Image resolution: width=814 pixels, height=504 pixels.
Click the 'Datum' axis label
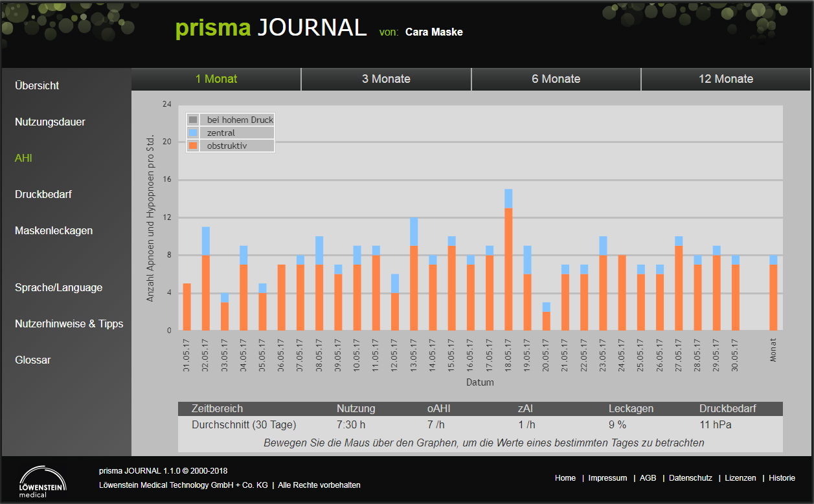480,382
